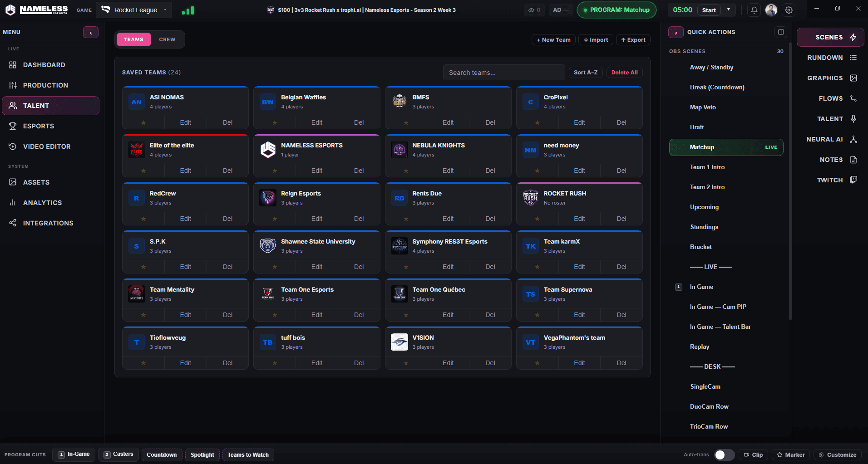Collapse the Quick Actions panel chevron
Screen dimensions: 868x464
click(x=676, y=32)
